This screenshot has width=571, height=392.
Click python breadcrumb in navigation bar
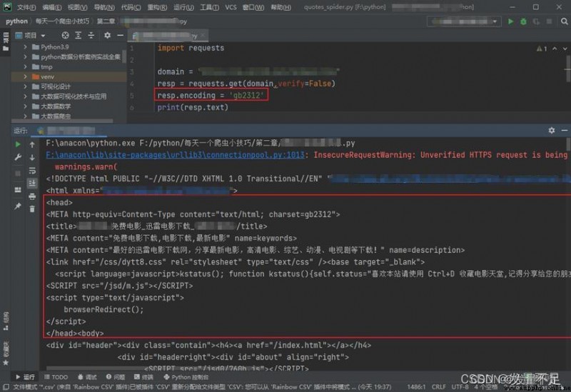click(x=16, y=21)
